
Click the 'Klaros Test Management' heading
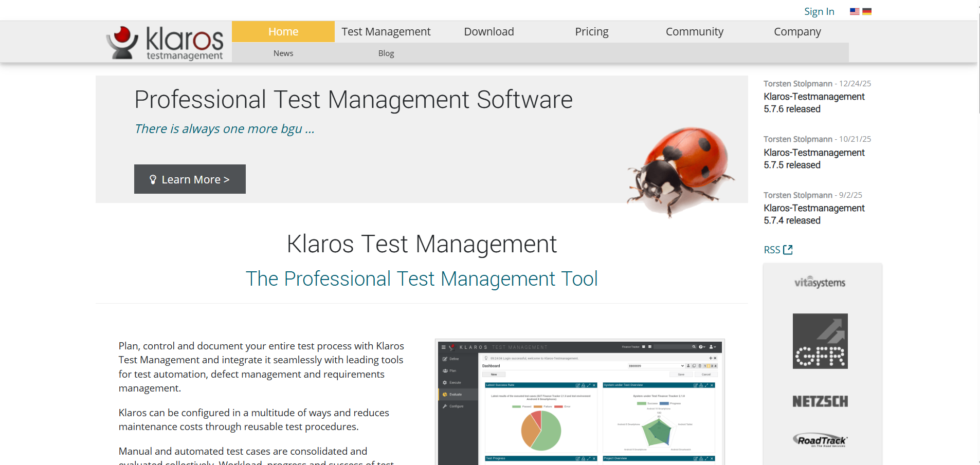pyautogui.click(x=422, y=244)
